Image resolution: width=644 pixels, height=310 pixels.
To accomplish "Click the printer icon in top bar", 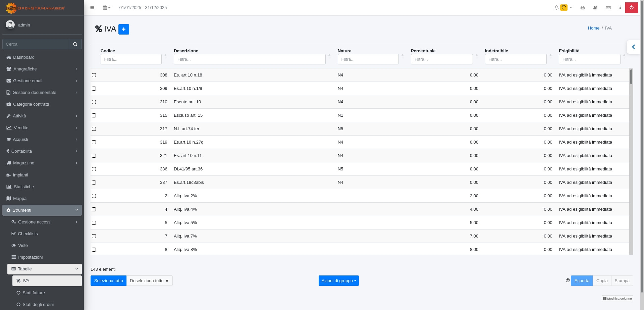I will (583, 8).
